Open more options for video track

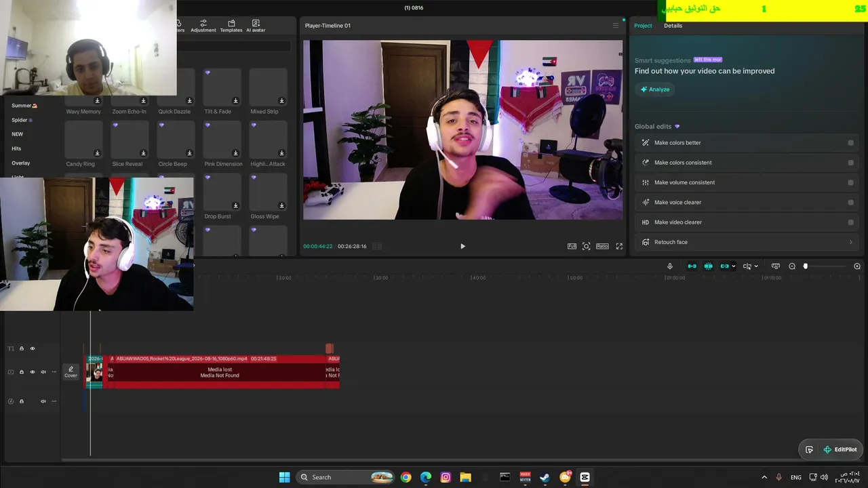[x=54, y=372]
